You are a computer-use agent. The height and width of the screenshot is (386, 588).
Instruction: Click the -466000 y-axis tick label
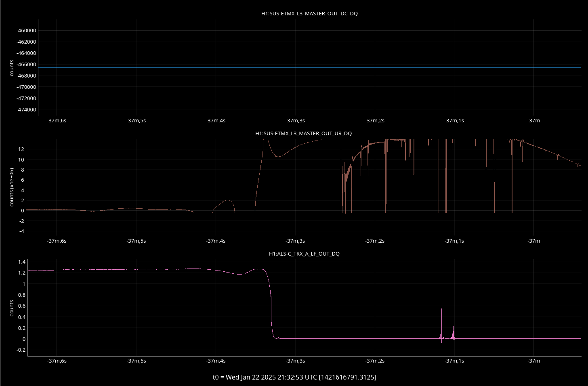point(26,64)
